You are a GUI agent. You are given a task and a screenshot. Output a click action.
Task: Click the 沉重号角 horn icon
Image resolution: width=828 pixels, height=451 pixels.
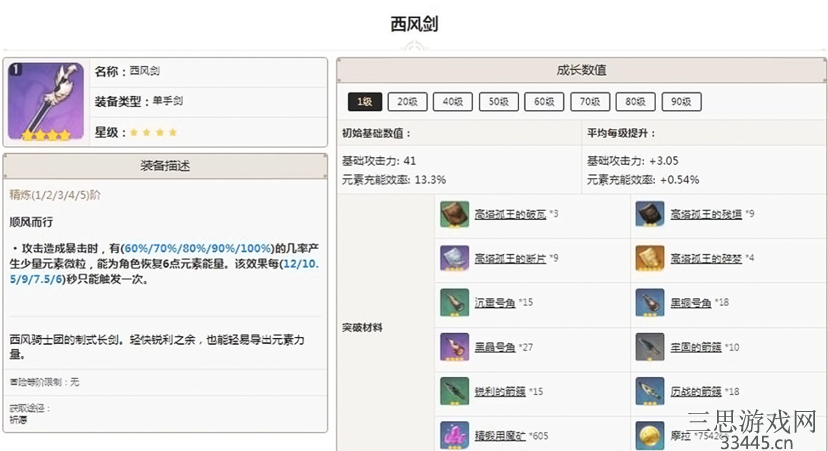click(x=455, y=303)
